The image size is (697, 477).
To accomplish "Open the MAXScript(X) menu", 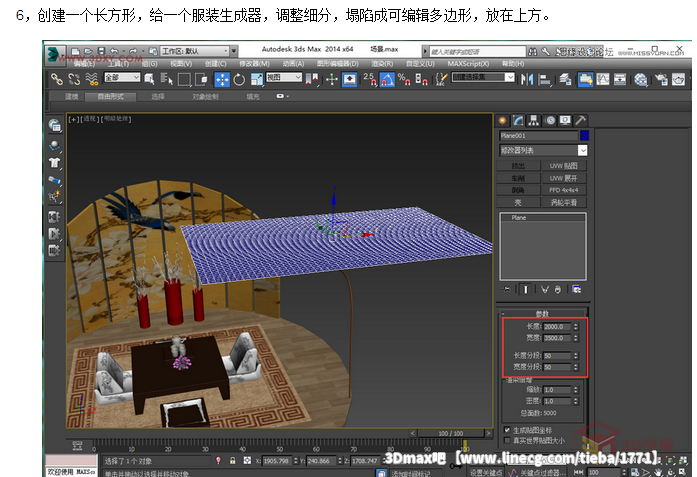I will (468, 64).
